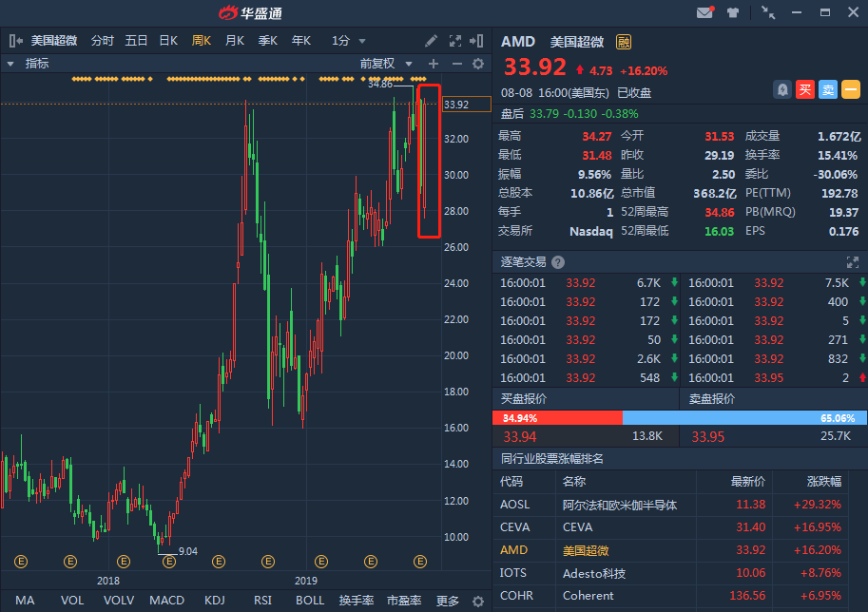Hide right panel arrow icon
The height and width of the screenshot is (612, 868).
[476, 41]
